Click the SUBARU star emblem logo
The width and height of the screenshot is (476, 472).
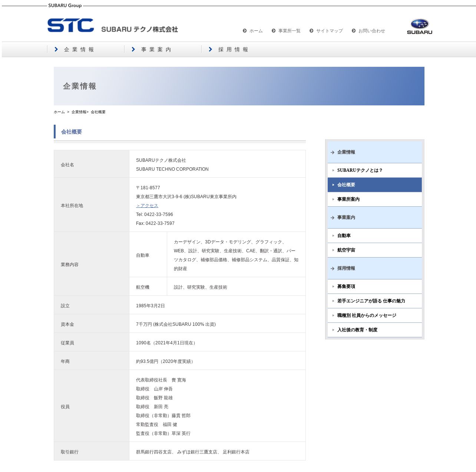[x=420, y=26]
